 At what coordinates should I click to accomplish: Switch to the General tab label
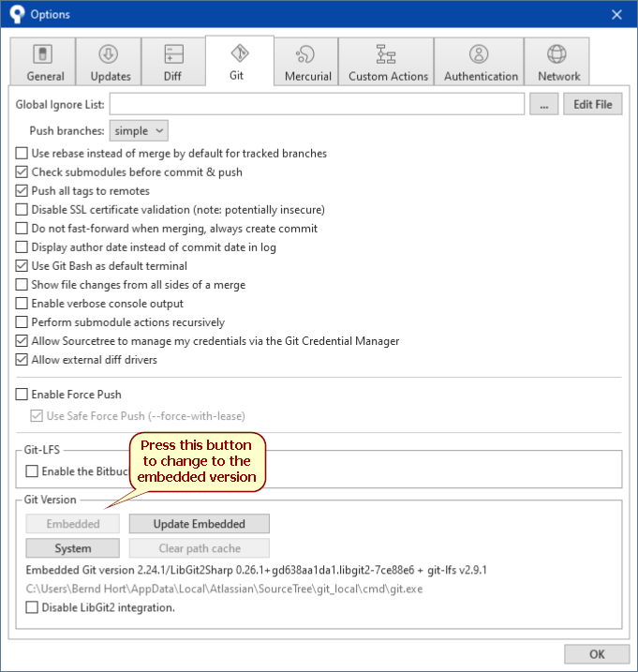pyautogui.click(x=45, y=76)
